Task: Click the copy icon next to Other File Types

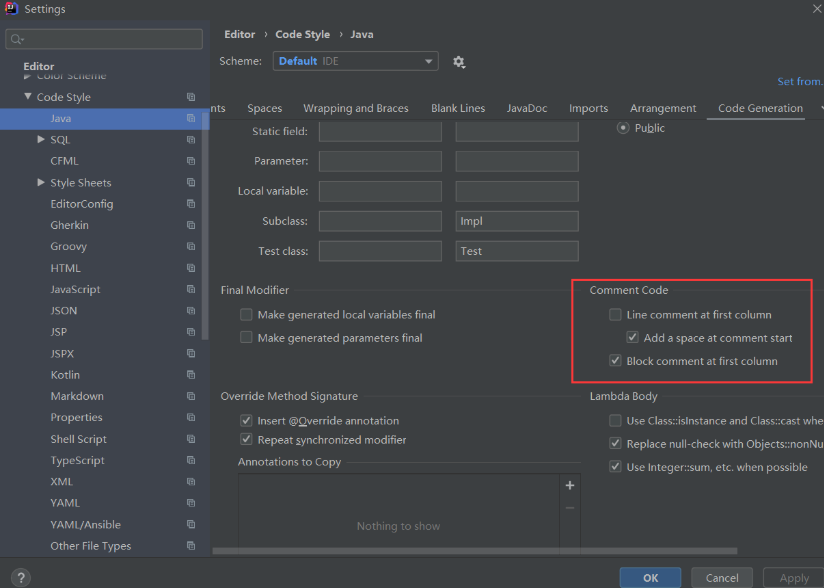Action: (x=191, y=546)
